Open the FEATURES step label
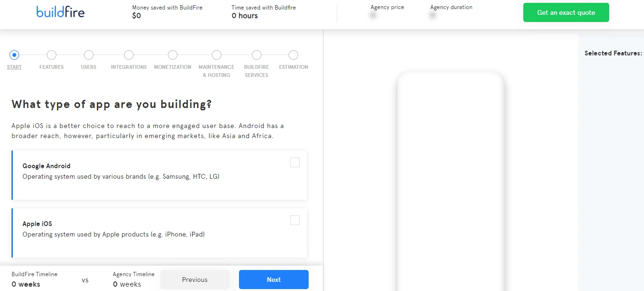 52,67
